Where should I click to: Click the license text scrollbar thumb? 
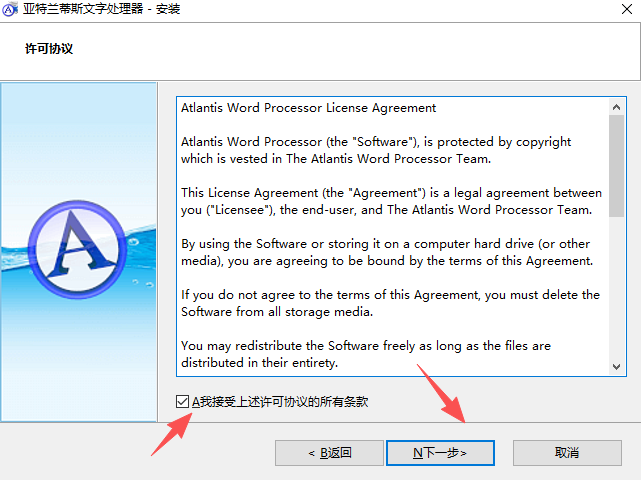click(x=616, y=166)
